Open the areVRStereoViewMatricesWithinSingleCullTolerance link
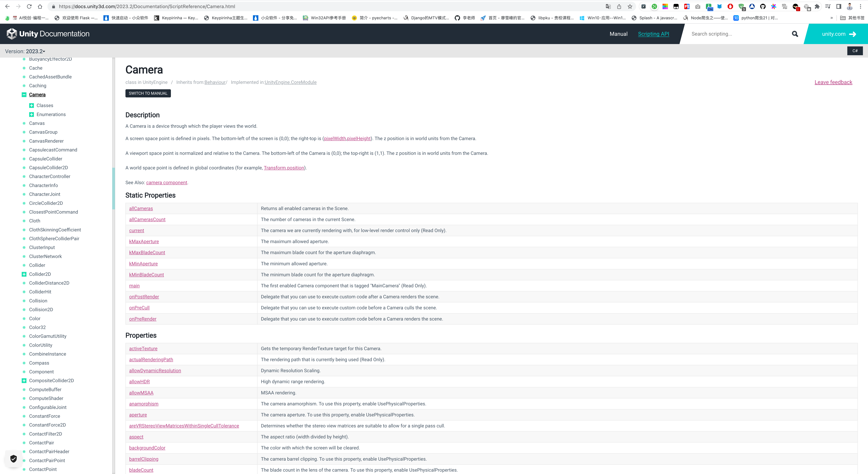The width and height of the screenshot is (868, 474). [184, 426]
